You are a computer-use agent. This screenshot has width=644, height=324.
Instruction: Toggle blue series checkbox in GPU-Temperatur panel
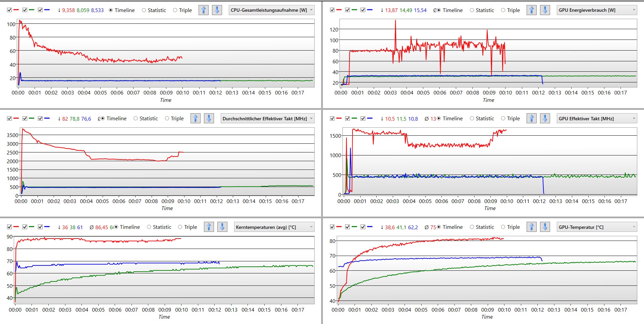[x=363, y=227]
